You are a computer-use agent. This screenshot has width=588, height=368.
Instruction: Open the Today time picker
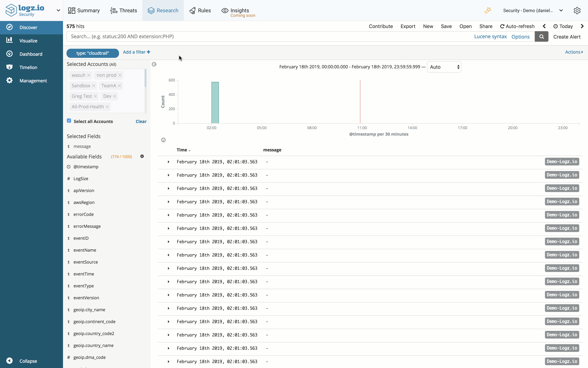(x=563, y=26)
